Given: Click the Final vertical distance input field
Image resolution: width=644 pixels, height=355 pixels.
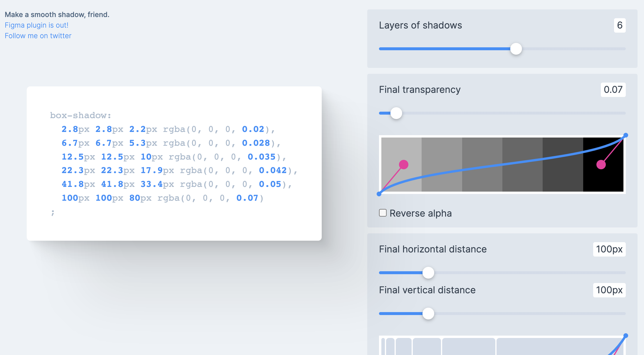Looking at the screenshot, I should pos(610,290).
